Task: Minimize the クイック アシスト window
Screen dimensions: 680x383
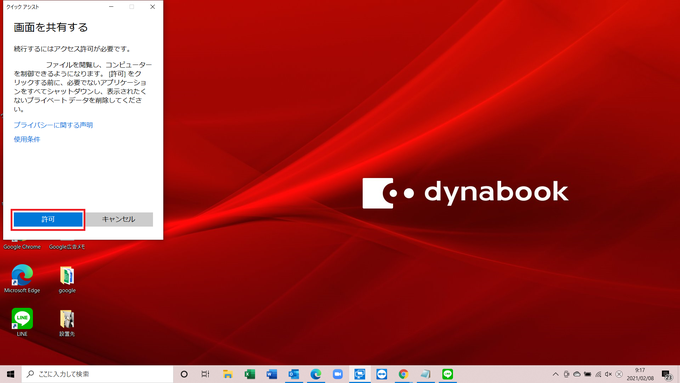Action: click(111, 7)
